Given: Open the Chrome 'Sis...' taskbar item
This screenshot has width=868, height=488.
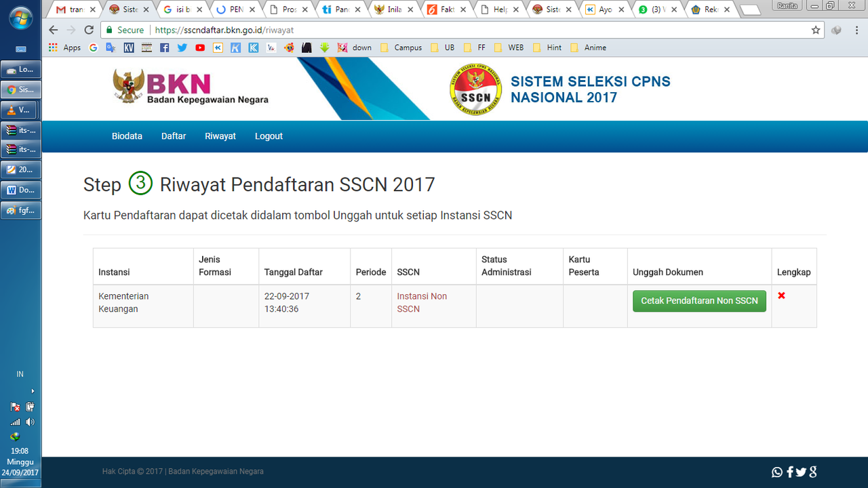Looking at the screenshot, I should coord(21,89).
